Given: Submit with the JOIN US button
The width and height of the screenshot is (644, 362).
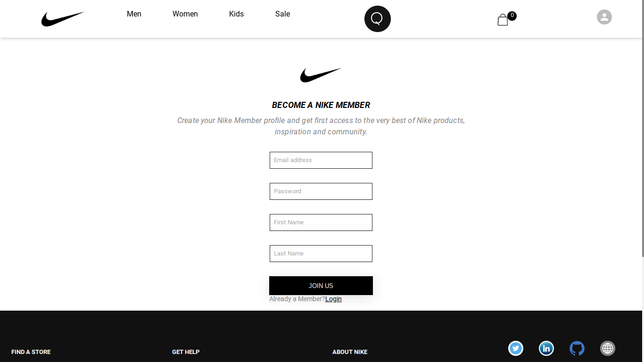Looking at the screenshot, I should 321,286.
